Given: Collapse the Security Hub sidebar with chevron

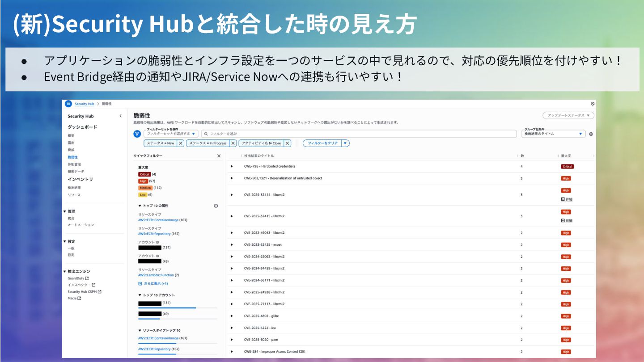Looking at the screenshot, I should (x=120, y=116).
